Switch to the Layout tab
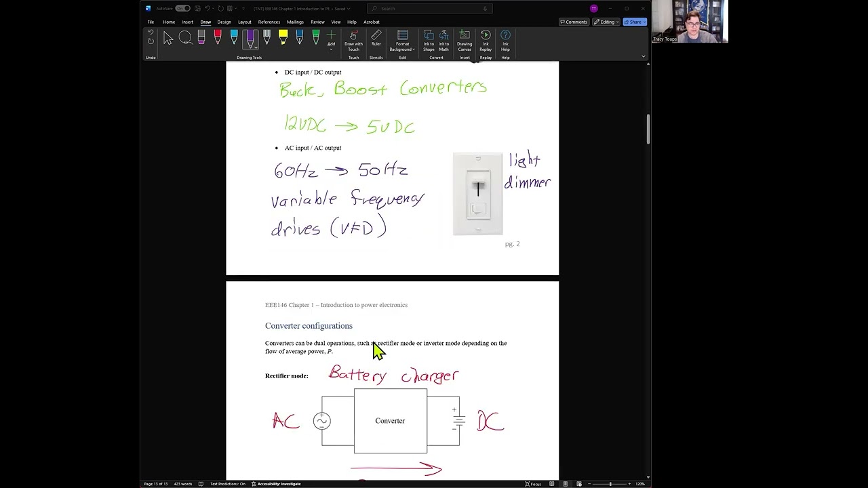 245,22
